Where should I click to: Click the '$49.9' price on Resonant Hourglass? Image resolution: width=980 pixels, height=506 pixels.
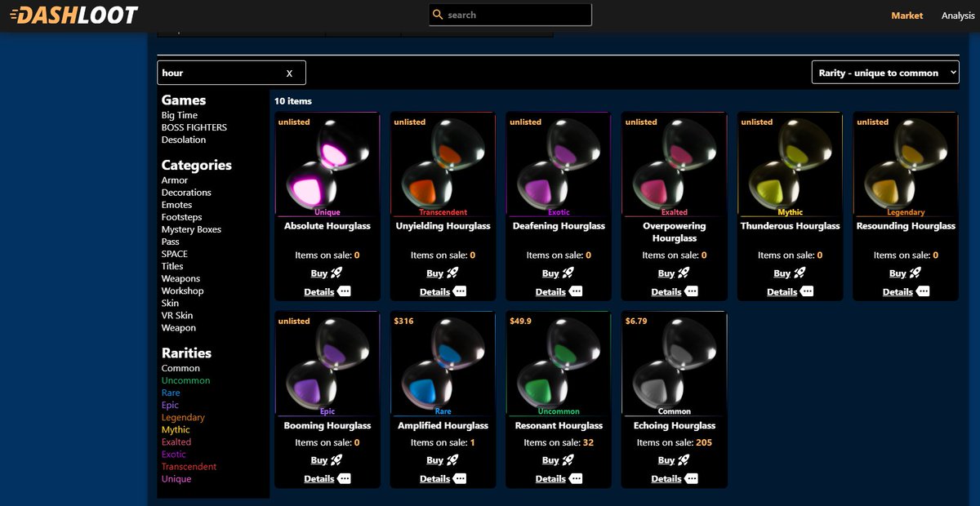click(x=520, y=321)
